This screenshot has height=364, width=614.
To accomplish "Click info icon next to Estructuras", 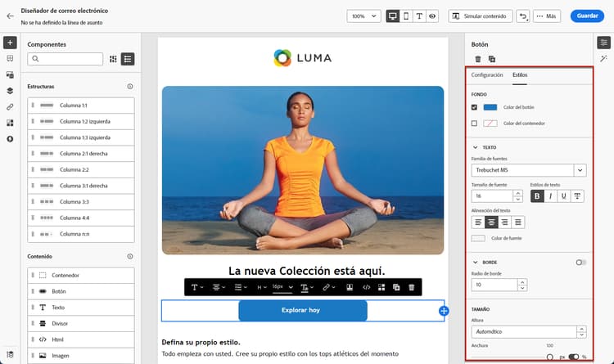I will pos(130,87).
